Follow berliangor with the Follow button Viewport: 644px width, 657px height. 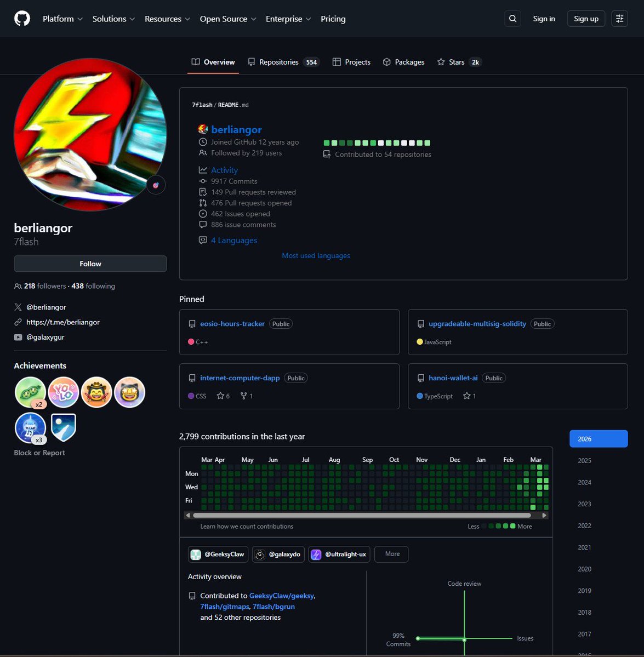(x=90, y=264)
